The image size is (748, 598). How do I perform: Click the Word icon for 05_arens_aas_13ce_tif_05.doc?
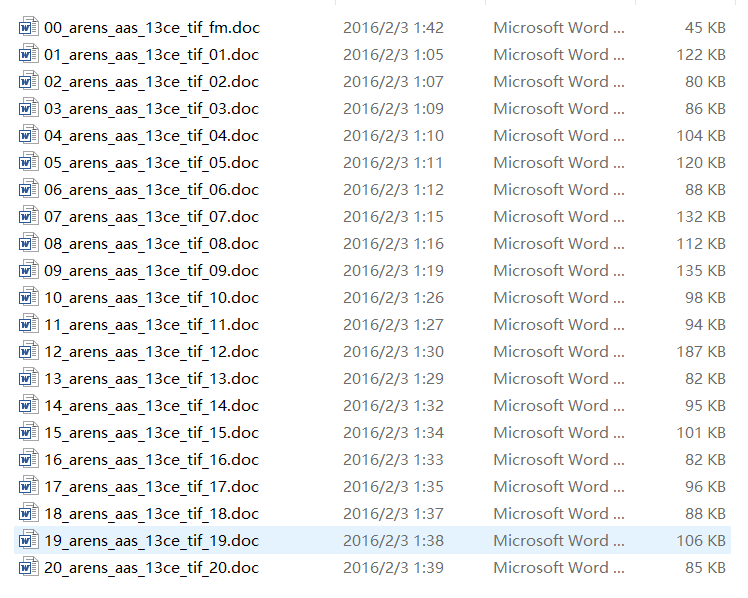[28, 163]
